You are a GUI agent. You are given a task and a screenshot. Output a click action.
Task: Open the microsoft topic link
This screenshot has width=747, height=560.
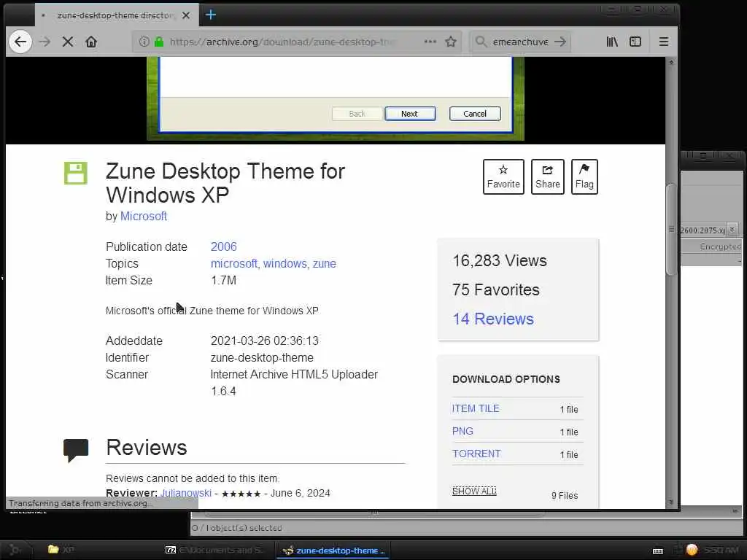233,264
